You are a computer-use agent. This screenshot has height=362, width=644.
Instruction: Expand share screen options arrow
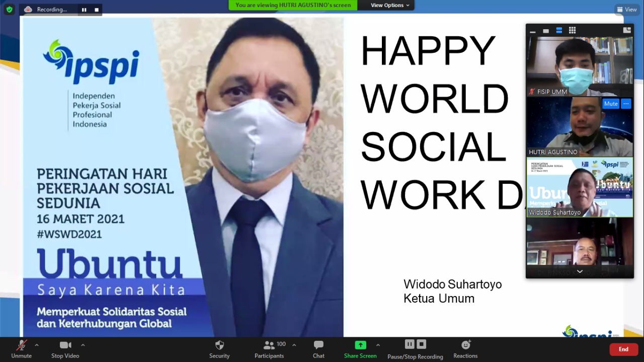tap(378, 345)
